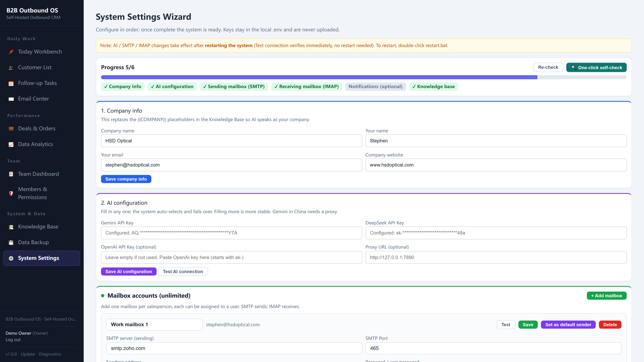Click the SMTP server field
The height and width of the screenshot is (362, 644).
click(x=234, y=348)
